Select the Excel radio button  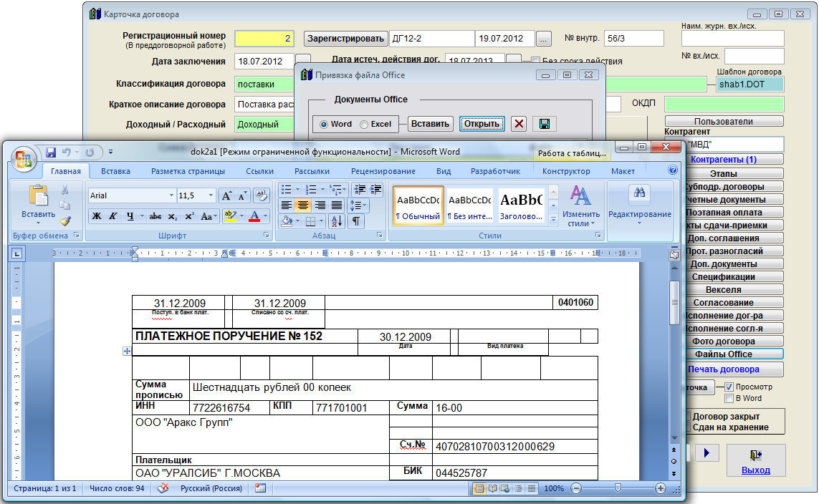tap(364, 124)
